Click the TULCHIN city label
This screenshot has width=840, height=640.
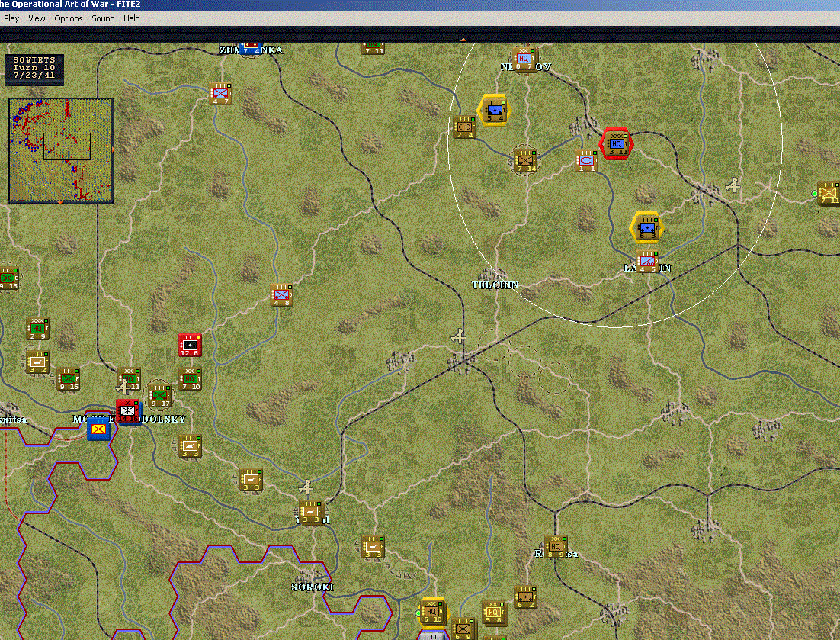coord(495,285)
